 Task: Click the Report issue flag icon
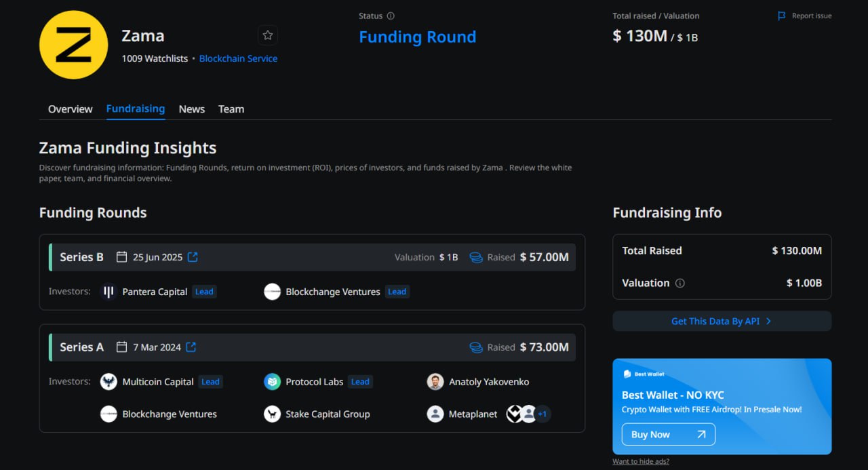pos(782,16)
